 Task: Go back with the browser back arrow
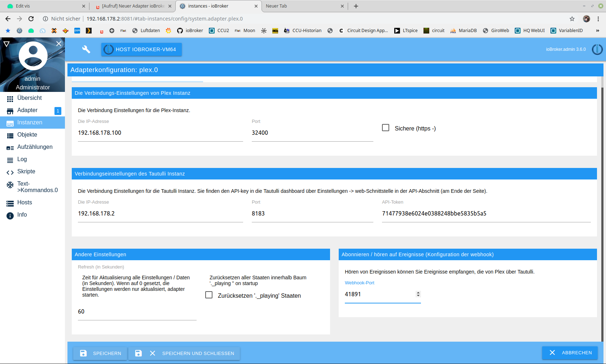click(8, 19)
